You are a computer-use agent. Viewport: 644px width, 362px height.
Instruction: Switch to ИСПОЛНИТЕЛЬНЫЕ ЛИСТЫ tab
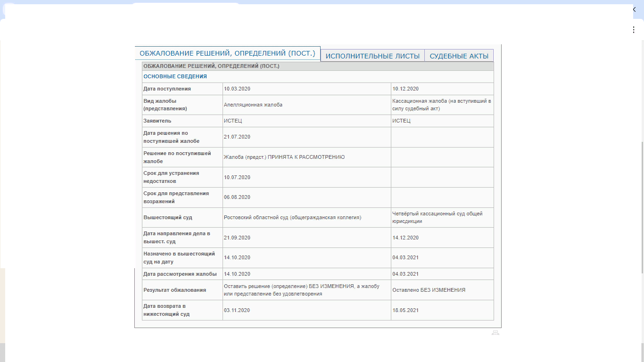(372, 56)
